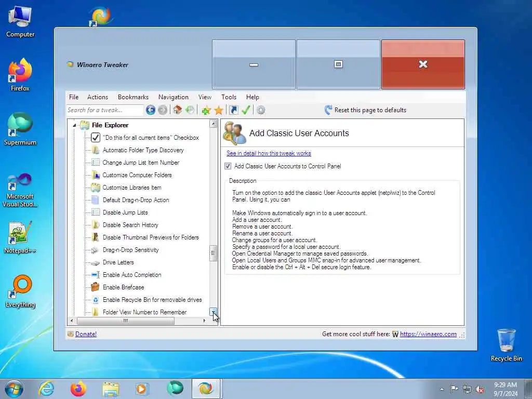
Task: Select the "Do this for all current items" Checkbox tweak
Action: coord(151,138)
